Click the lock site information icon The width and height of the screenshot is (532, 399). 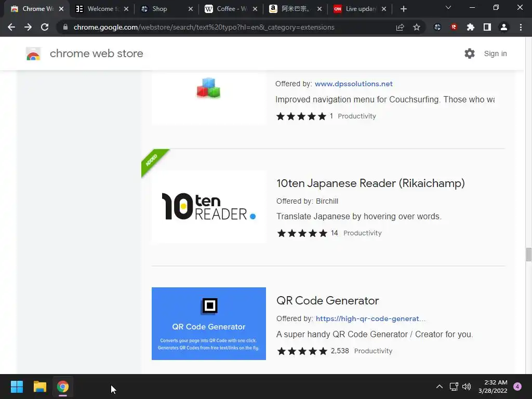pos(65,27)
